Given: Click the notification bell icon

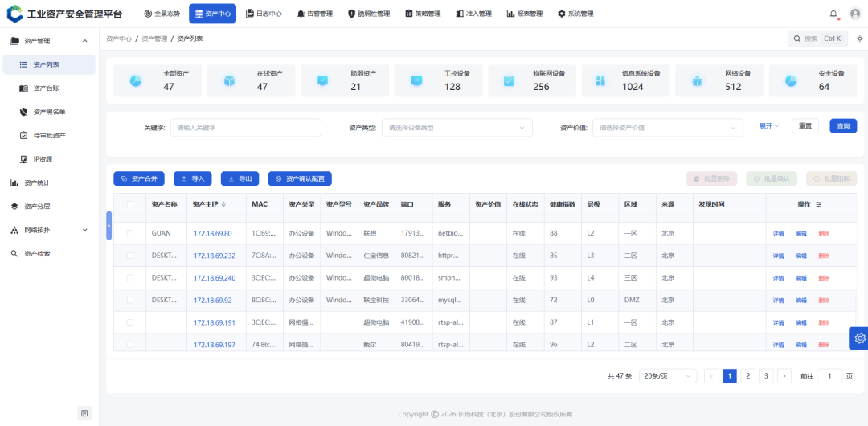Looking at the screenshot, I should [833, 14].
